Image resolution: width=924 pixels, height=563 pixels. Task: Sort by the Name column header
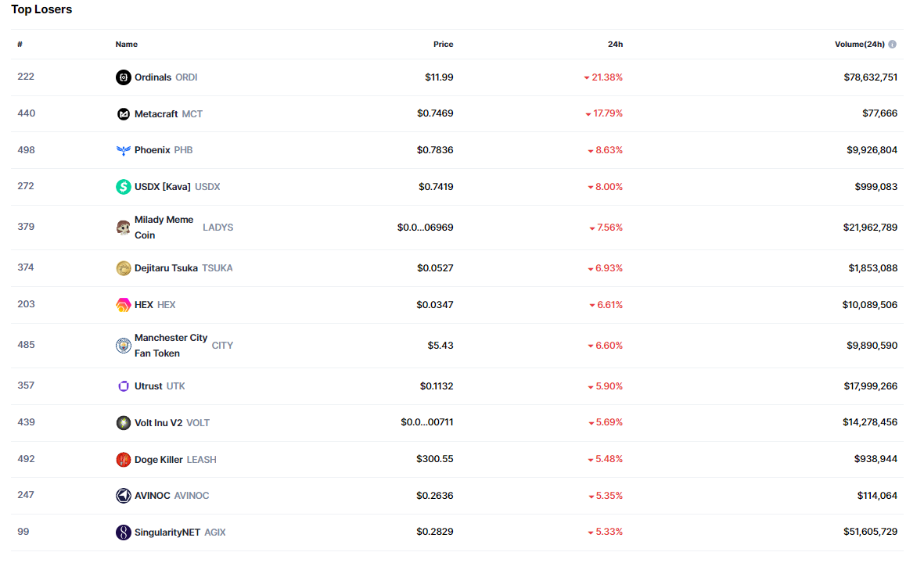[x=126, y=45]
